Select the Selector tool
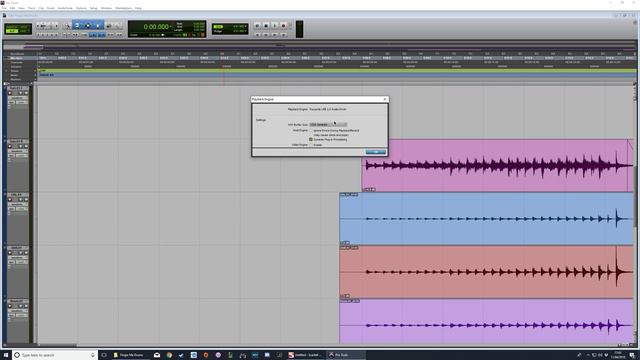640x360 pixels. pos(88,26)
